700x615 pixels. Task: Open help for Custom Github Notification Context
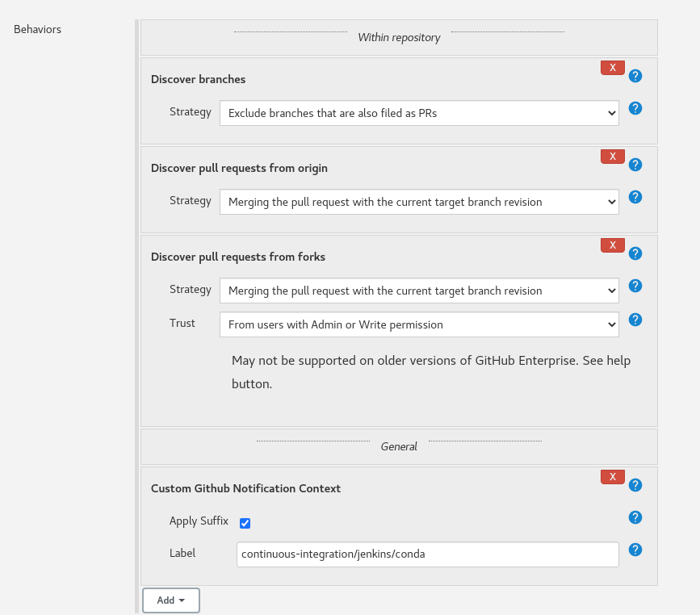(x=635, y=485)
